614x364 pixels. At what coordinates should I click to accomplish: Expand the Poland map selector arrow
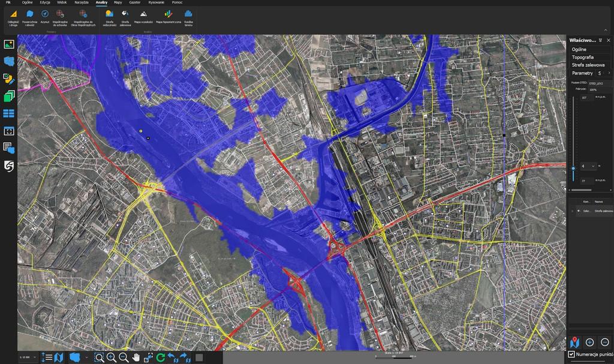(x=88, y=357)
